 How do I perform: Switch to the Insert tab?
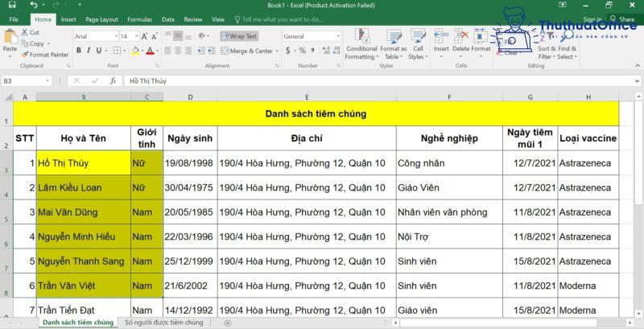pos(68,19)
